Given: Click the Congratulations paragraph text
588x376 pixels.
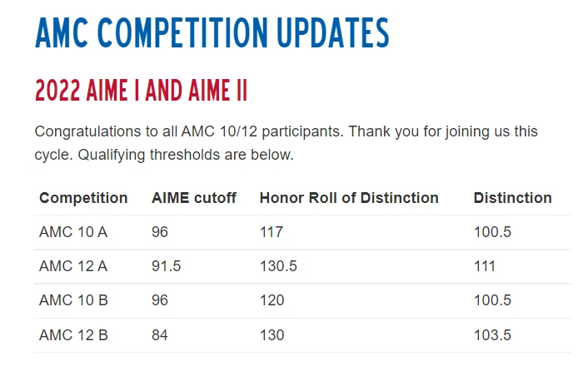Looking at the screenshot, I should coord(287,143).
